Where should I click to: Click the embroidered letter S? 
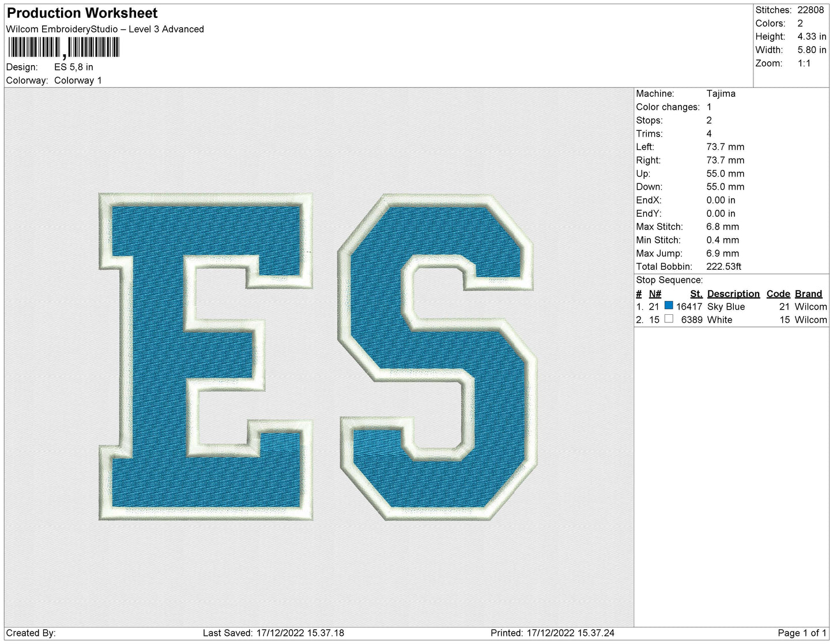[x=438, y=357]
